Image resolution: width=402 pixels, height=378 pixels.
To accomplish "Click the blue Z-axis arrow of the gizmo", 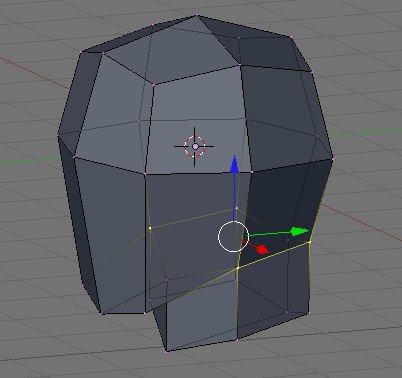I will 234,164.
